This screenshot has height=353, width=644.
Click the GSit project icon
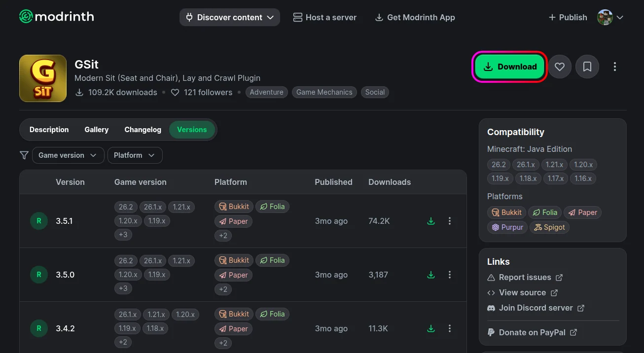pos(43,78)
